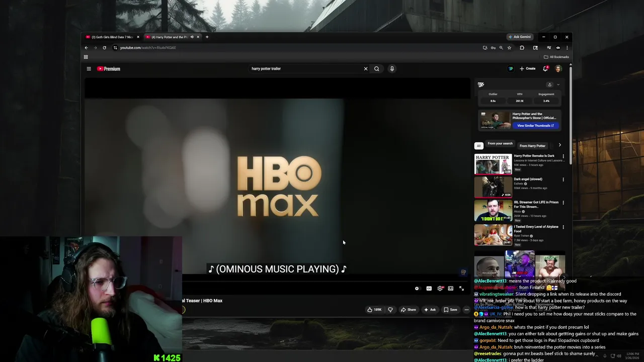
Task: Open the more actions ellipsis under video
Action: coord(466,310)
